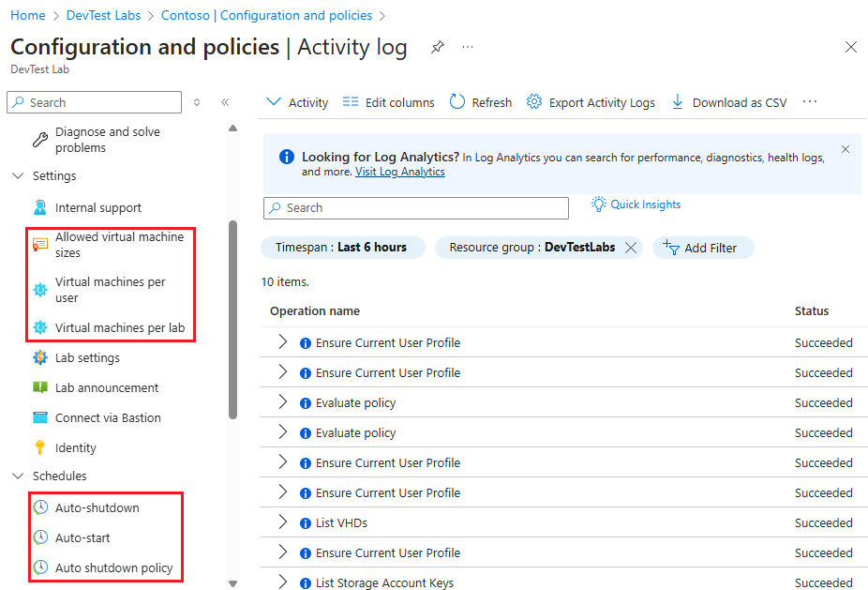Screen dimensions: 868x590
Task: Collapse the Settings section
Action: pyautogui.click(x=19, y=175)
